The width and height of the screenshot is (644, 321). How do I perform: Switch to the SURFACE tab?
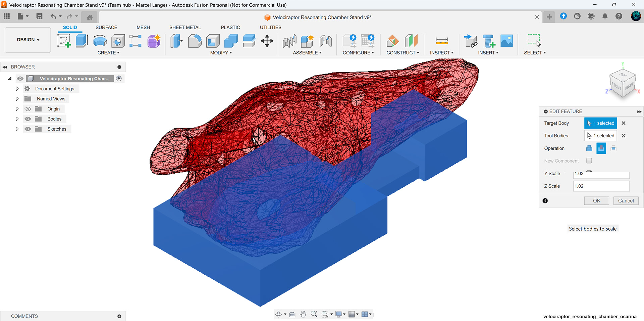click(x=106, y=27)
